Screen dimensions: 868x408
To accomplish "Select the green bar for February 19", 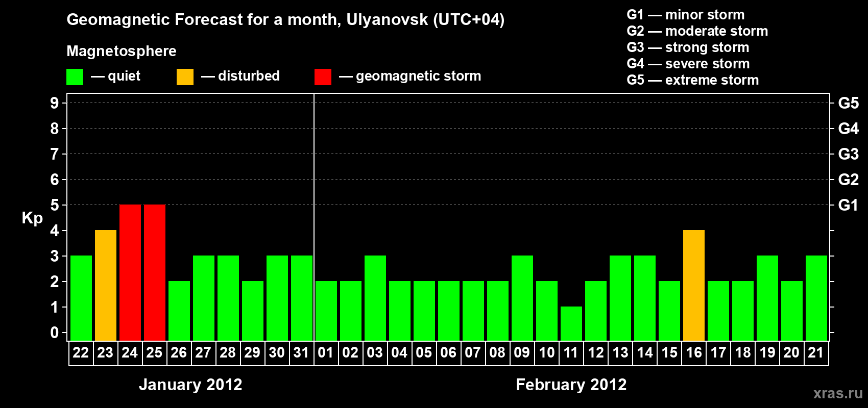I will tap(767, 298).
